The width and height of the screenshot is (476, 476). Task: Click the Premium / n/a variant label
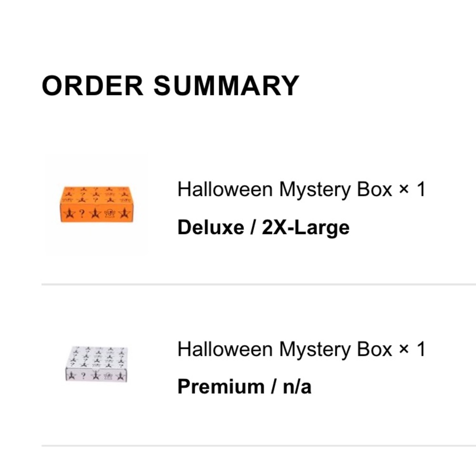tap(244, 387)
